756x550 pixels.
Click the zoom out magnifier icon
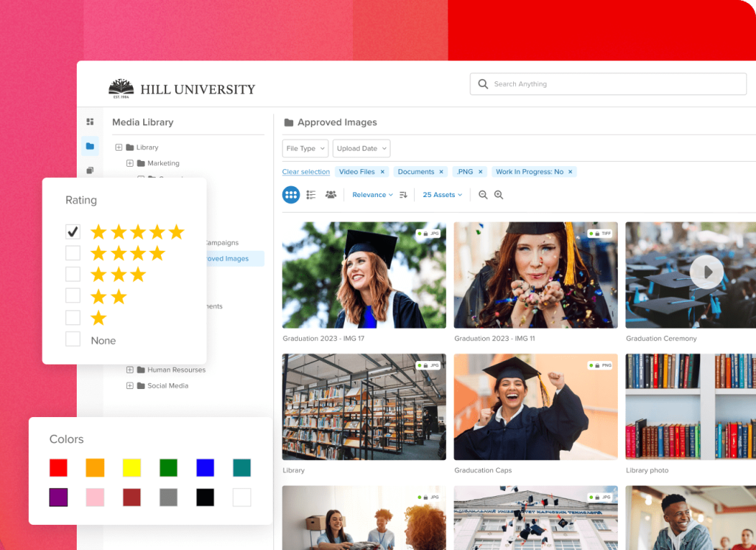483,195
